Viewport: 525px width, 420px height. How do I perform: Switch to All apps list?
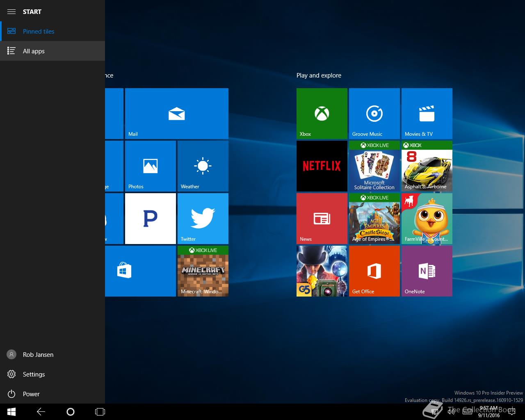(52, 51)
